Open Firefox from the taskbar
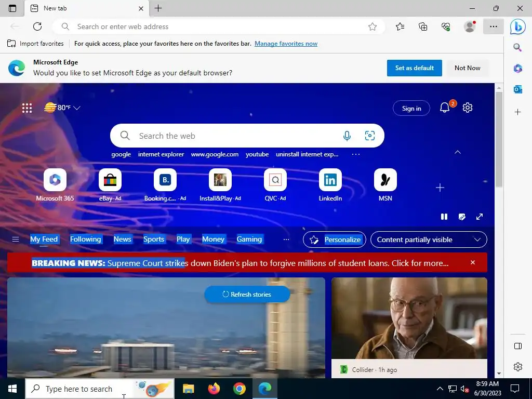532x399 pixels. pyautogui.click(x=214, y=389)
